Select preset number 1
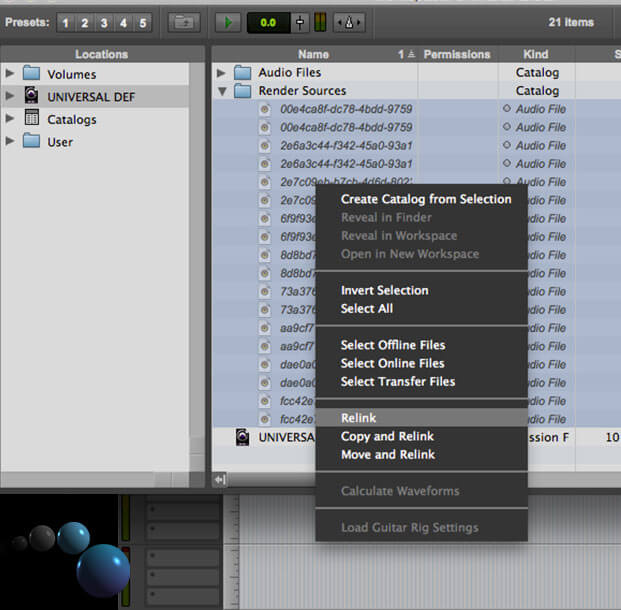 pyautogui.click(x=67, y=22)
